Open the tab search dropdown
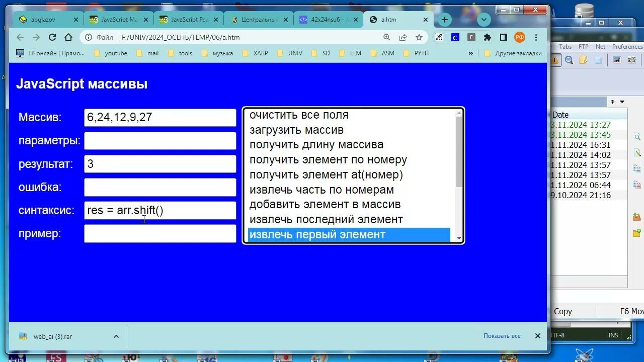 click(x=484, y=20)
